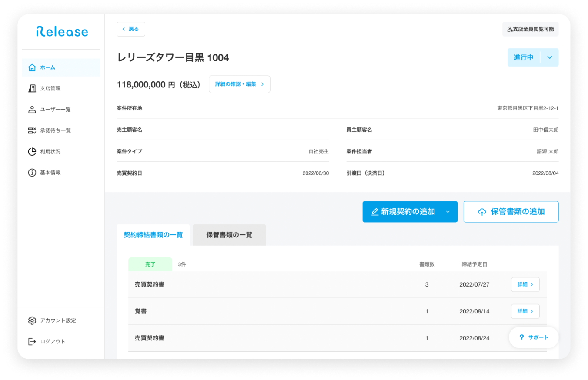Go back with the 戻る button
The image size is (588, 380).
pyautogui.click(x=131, y=29)
